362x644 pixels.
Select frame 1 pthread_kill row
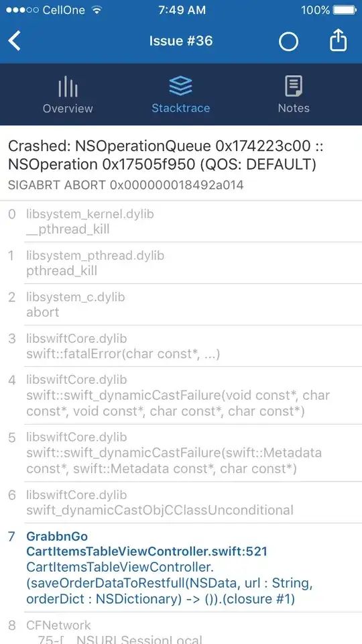[181, 263]
